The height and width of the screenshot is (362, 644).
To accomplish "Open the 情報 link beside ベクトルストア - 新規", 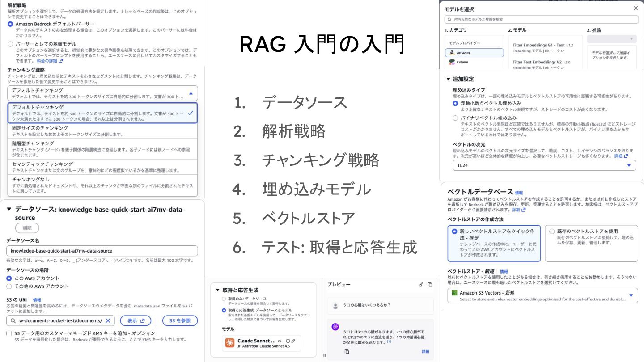I will (504, 271).
